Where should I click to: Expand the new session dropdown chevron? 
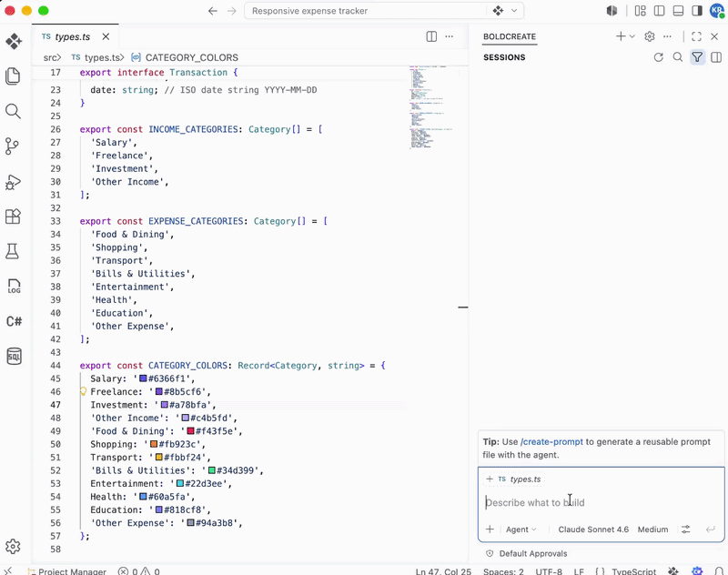pos(632,36)
